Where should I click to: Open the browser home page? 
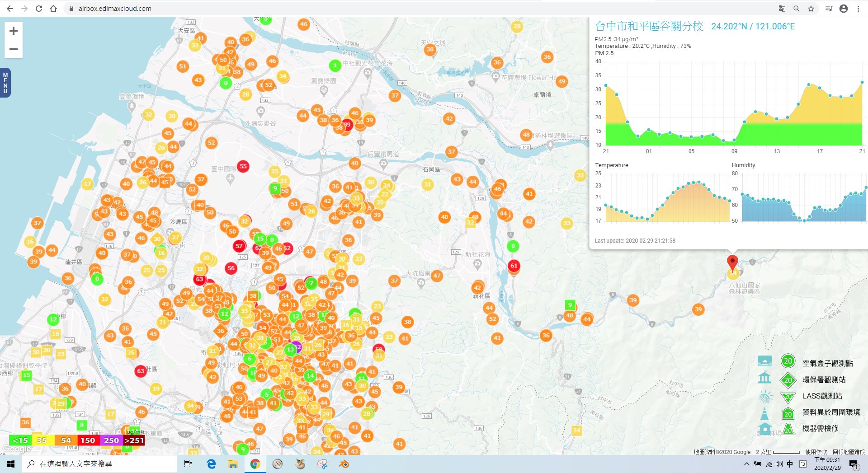53,9
